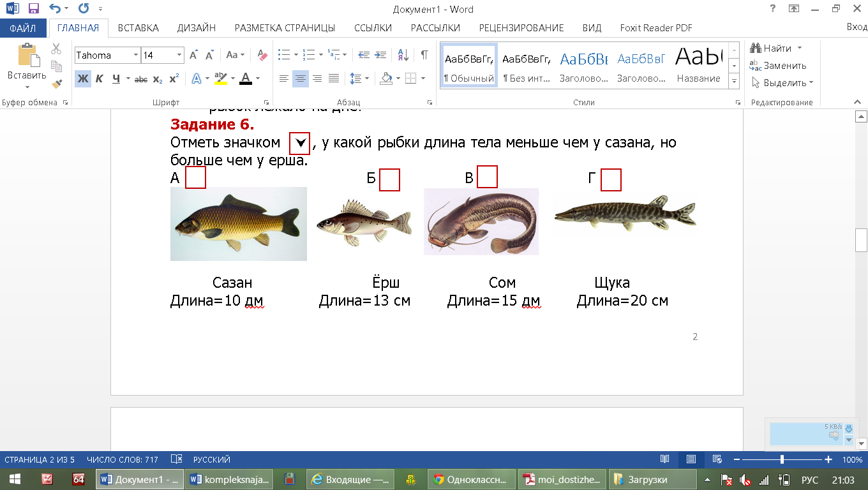Click Вход sign-in link
Screen dimensions: 868x490
(x=857, y=28)
